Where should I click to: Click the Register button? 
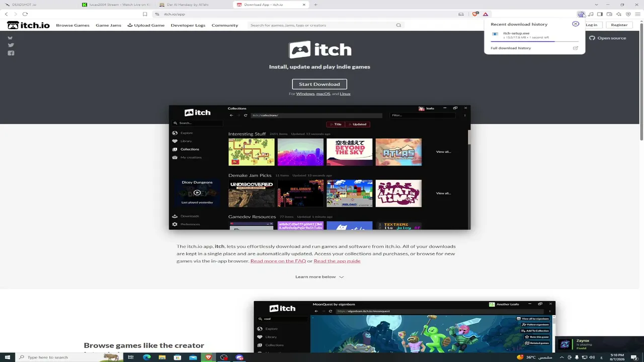(619, 25)
